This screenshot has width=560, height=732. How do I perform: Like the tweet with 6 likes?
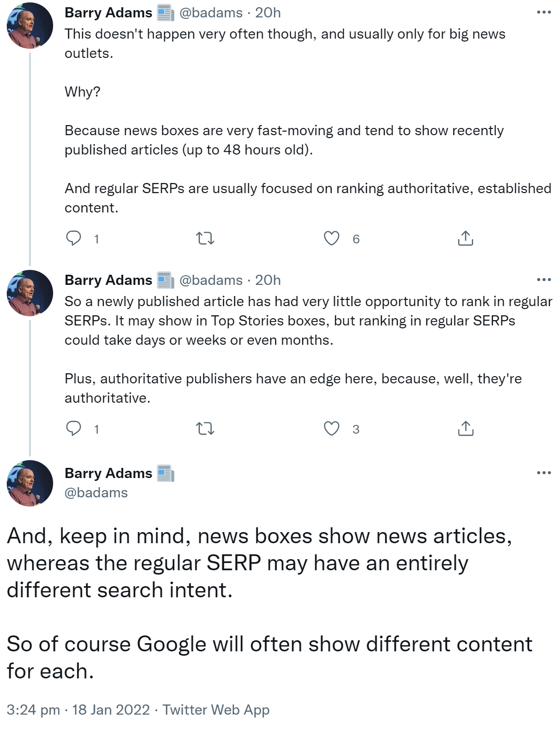tap(332, 239)
